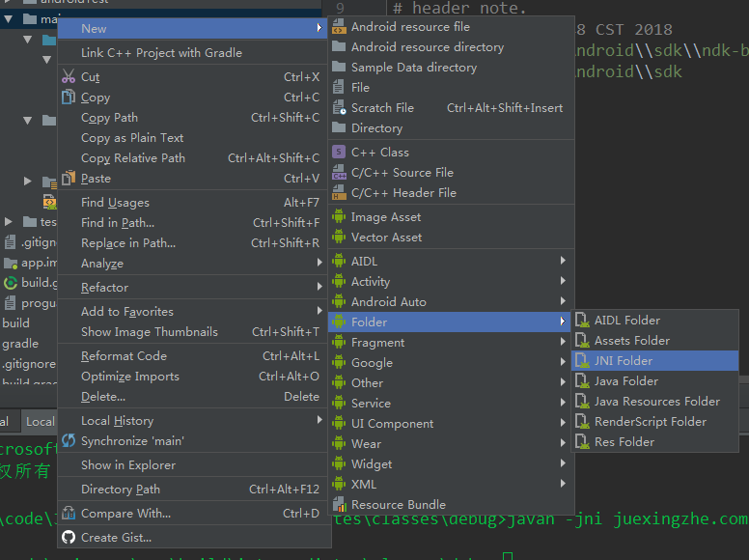Click the Assets Folder icon
The height and width of the screenshot is (560, 749).
[582, 340]
